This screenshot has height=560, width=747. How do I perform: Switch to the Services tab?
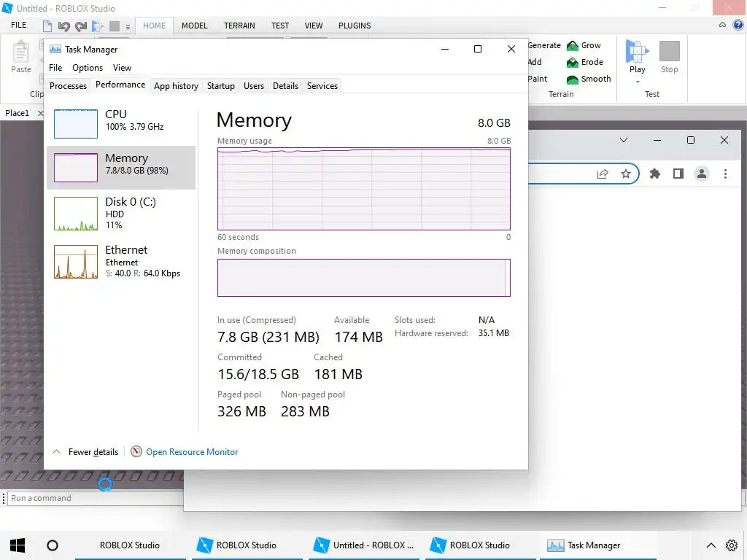click(322, 86)
